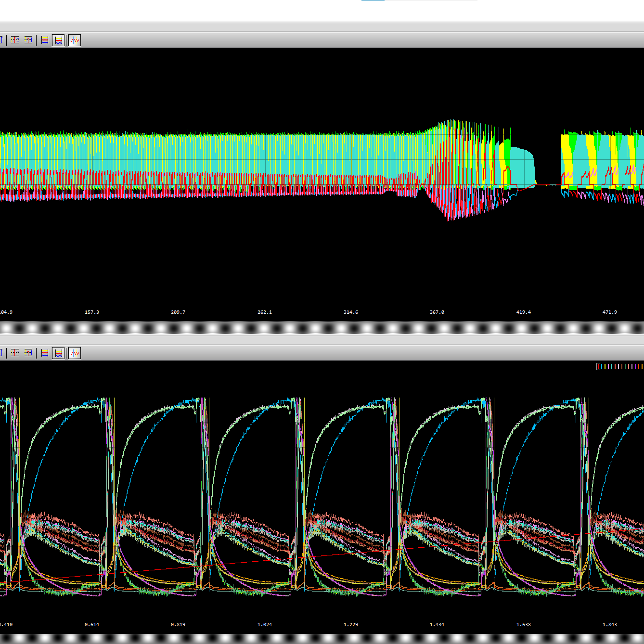Image resolution: width=644 pixels, height=644 pixels.
Task: Click the second vertical-arrows scaling icon, upper toolbar
Action: [28, 40]
